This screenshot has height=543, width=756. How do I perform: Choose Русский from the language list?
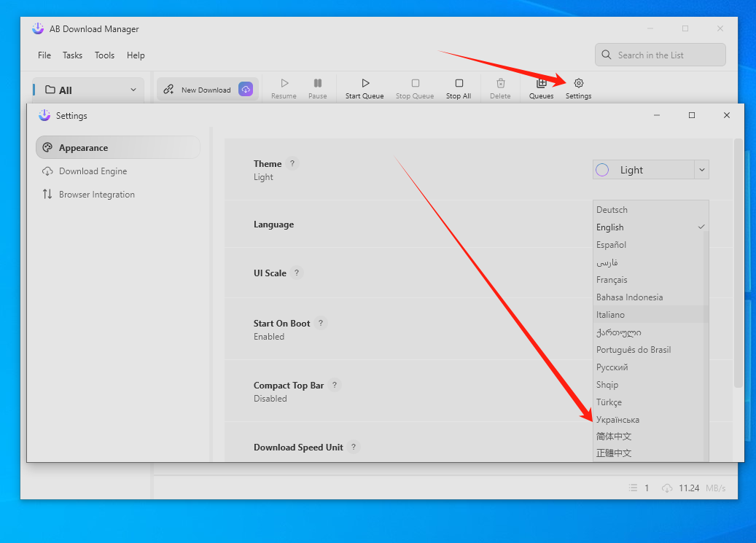click(648, 367)
